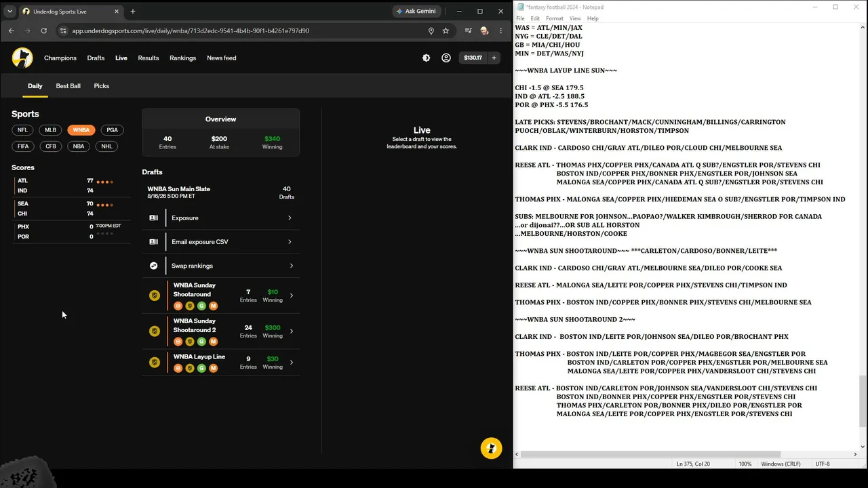
Task: Click the $340 Winning overview value
Action: click(272, 139)
